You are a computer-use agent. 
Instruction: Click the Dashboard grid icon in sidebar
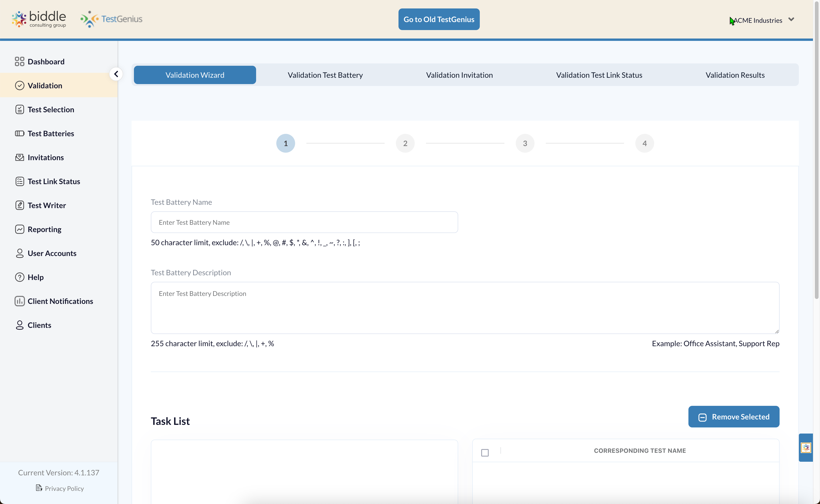(x=19, y=62)
